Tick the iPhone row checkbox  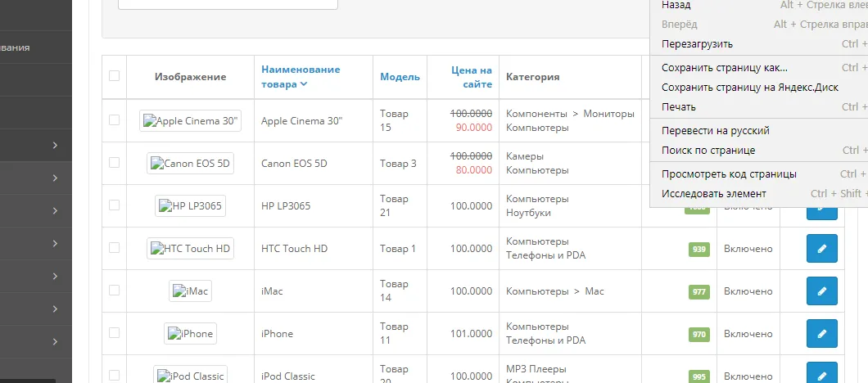click(x=114, y=332)
